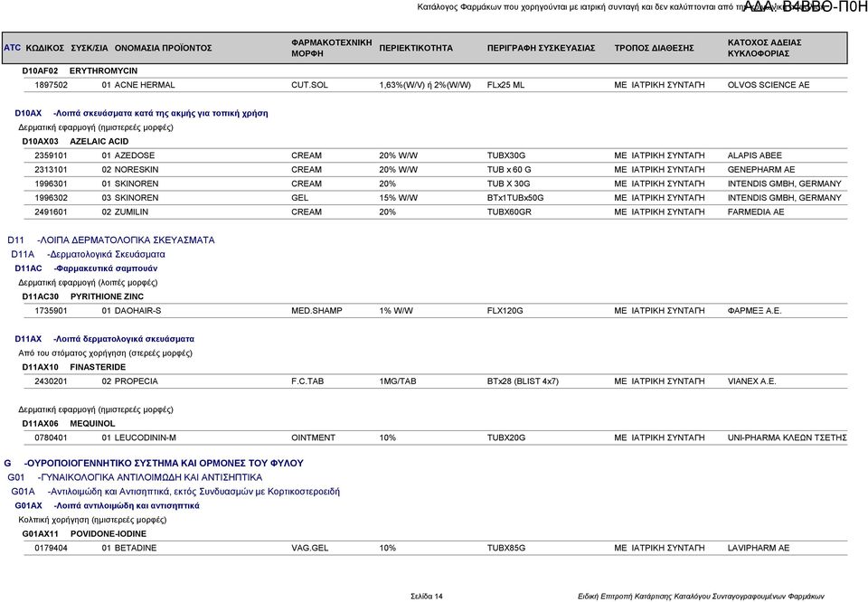Select the GEL form in SKINOREN row
Image resolution: width=868 pixels, height=602 pixels.
click(x=300, y=198)
